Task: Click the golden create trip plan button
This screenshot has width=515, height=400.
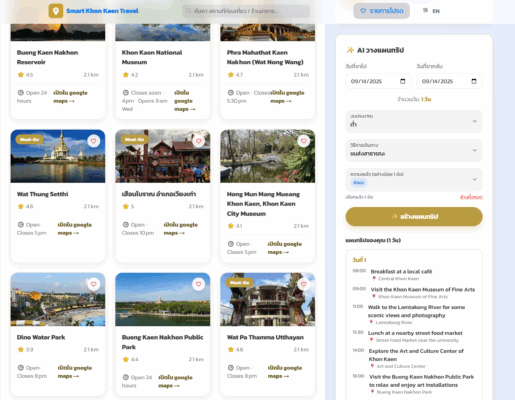Action: point(414,217)
